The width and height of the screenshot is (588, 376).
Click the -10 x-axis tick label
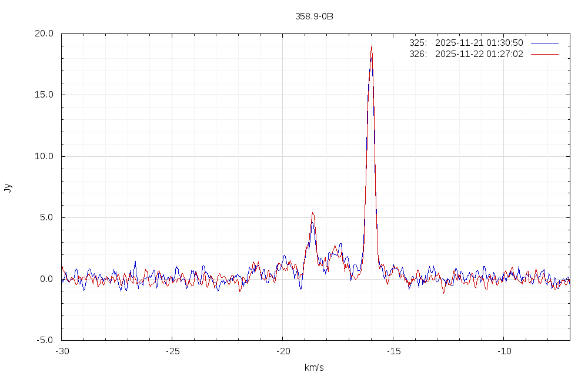point(503,351)
